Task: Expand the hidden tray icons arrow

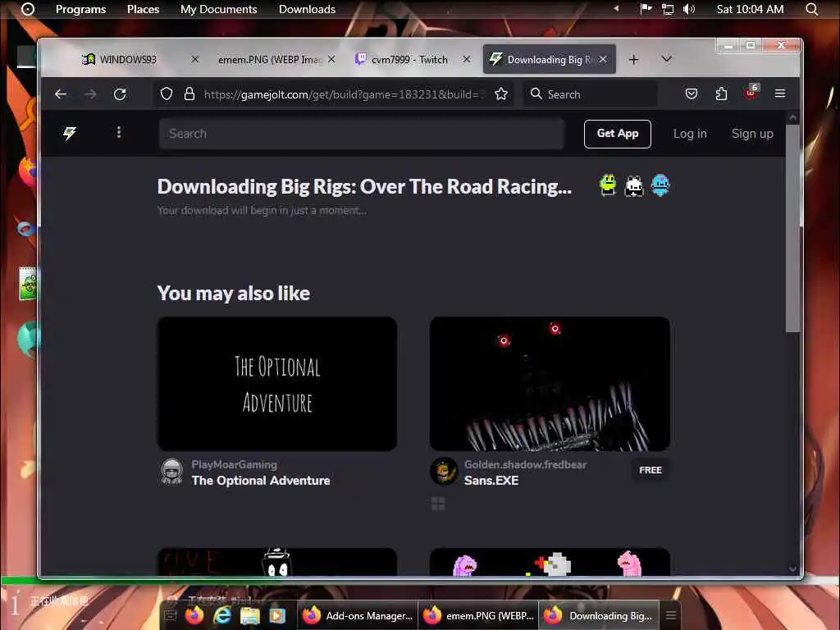Action: [x=616, y=8]
